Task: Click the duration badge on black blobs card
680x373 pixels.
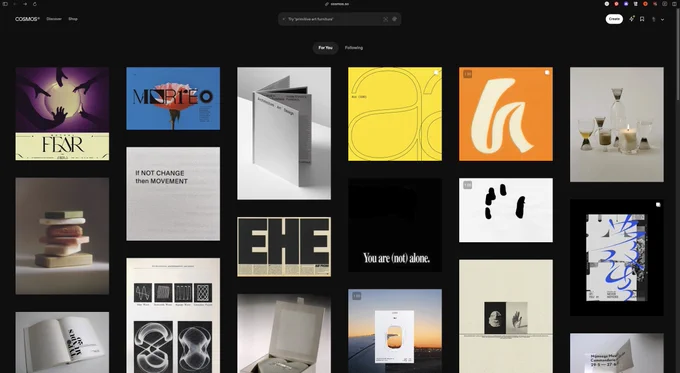Action: click(x=468, y=185)
